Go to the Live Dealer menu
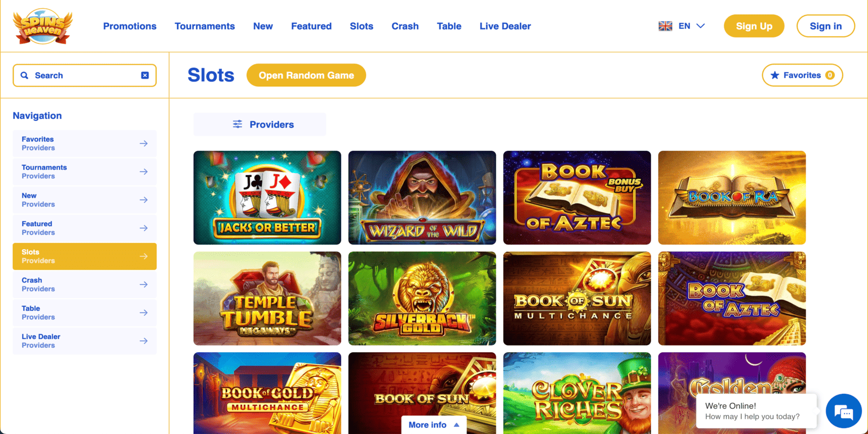This screenshot has height=434, width=868. pos(505,26)
